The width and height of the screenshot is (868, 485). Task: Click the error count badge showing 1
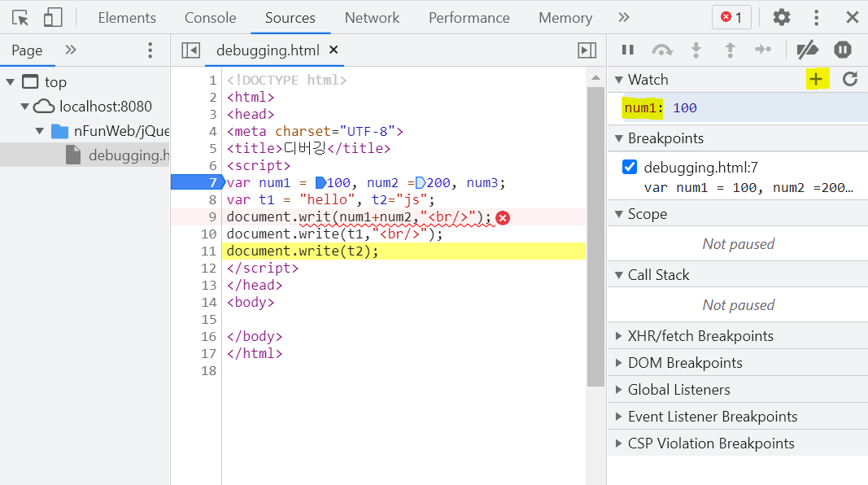click(731, 18)
